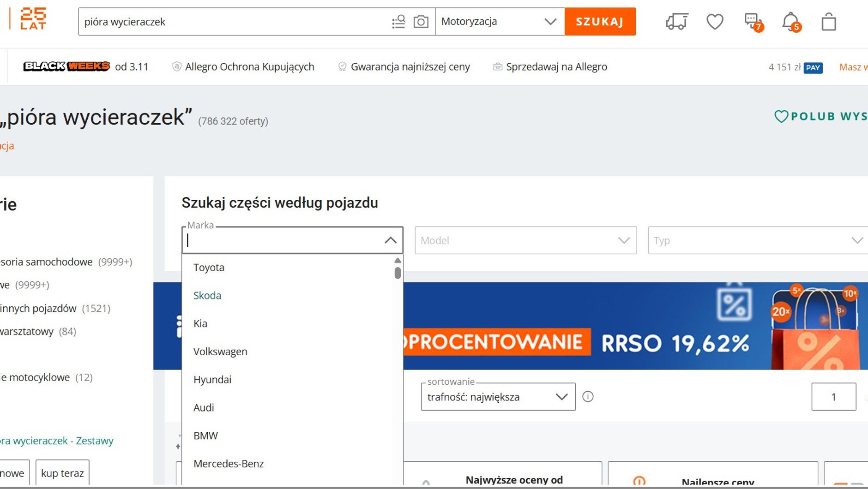Viewport: 868px width, 489px height.
Task: Open favorites heart icon in header
Action: tap(715, 22)
